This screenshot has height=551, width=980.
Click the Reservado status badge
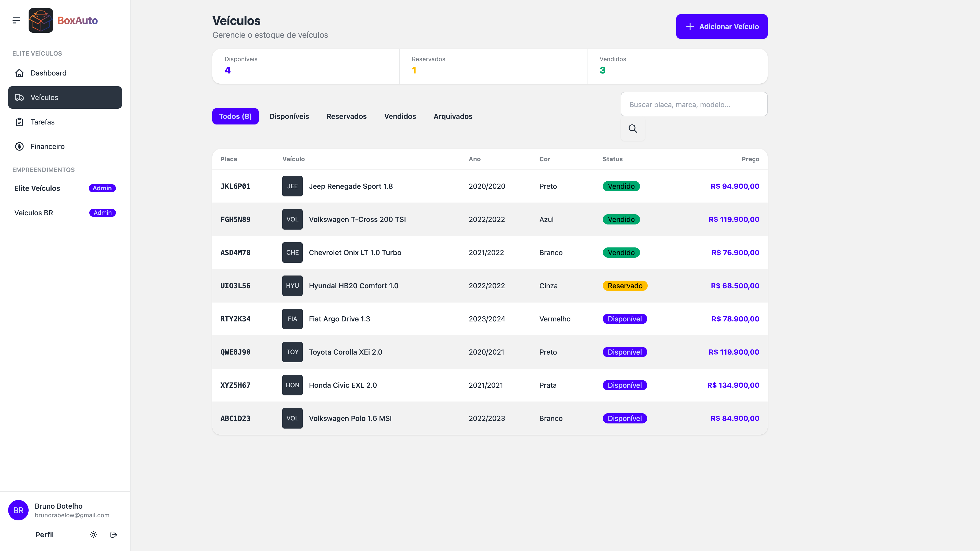click(x=625, y=286)
